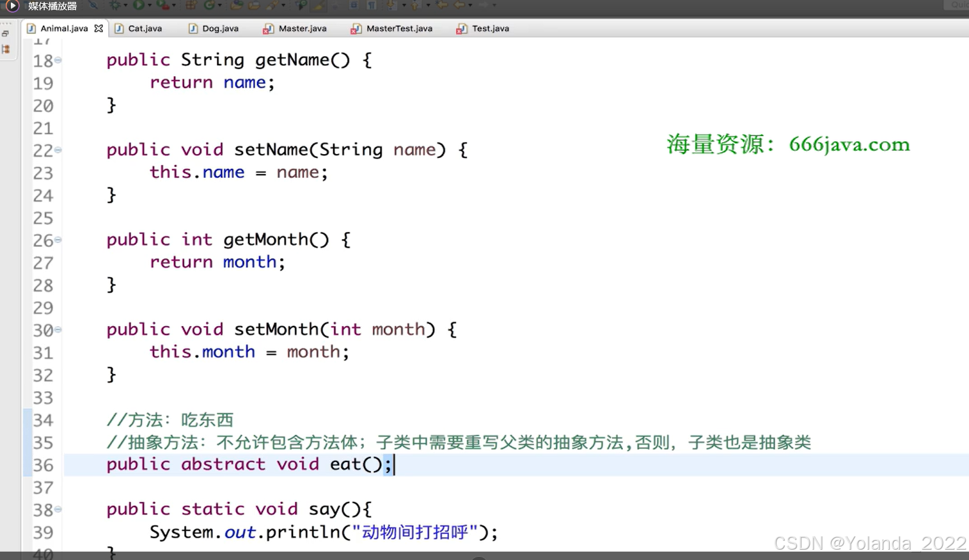Click the text 'getName()' on line 18

click(x=303, y=60)
